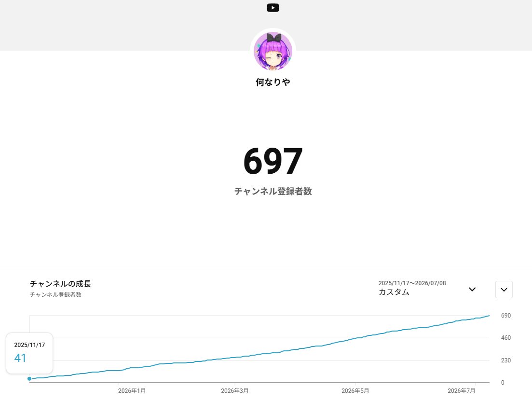The height and width of the screenshot is (402, 532).
Task: Click the 2026年1月 axis label
Action: click(132, 391)
